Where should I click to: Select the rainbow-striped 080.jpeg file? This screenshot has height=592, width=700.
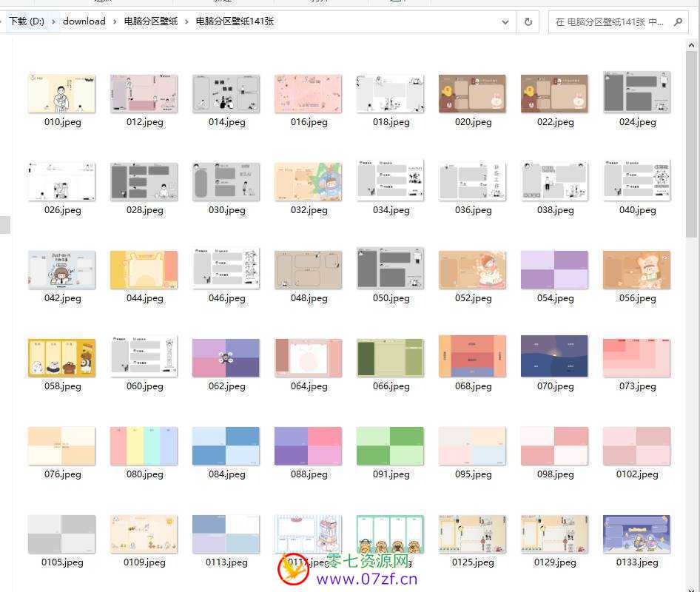(144, 445)
